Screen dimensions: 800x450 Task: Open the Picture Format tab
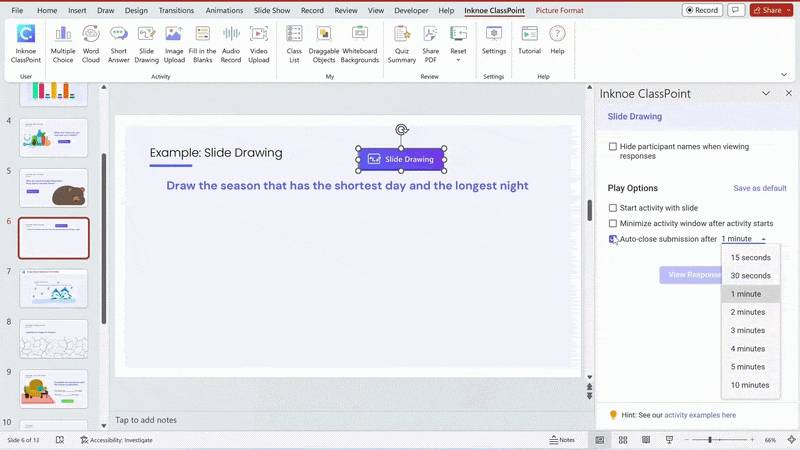tap(559, 10)
